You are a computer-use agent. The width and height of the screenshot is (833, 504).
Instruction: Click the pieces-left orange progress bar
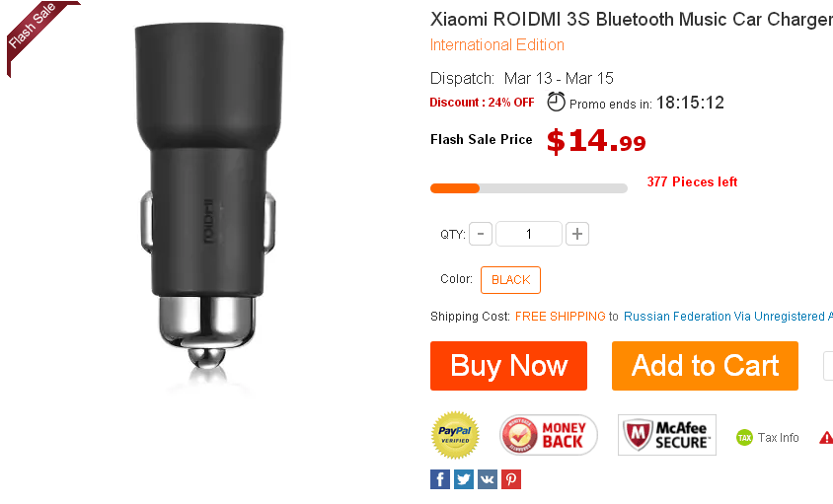[529, 188]
